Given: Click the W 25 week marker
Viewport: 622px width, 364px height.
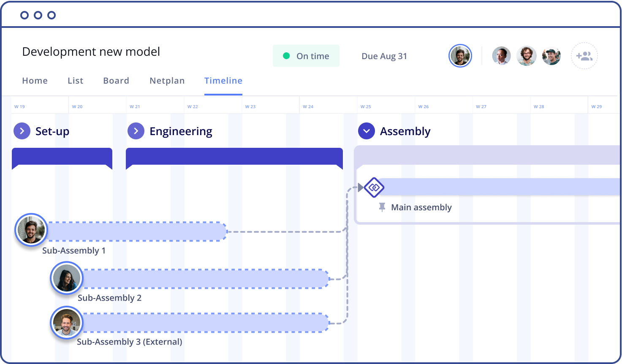Looking at the screenshot, I should pos(366,106).
